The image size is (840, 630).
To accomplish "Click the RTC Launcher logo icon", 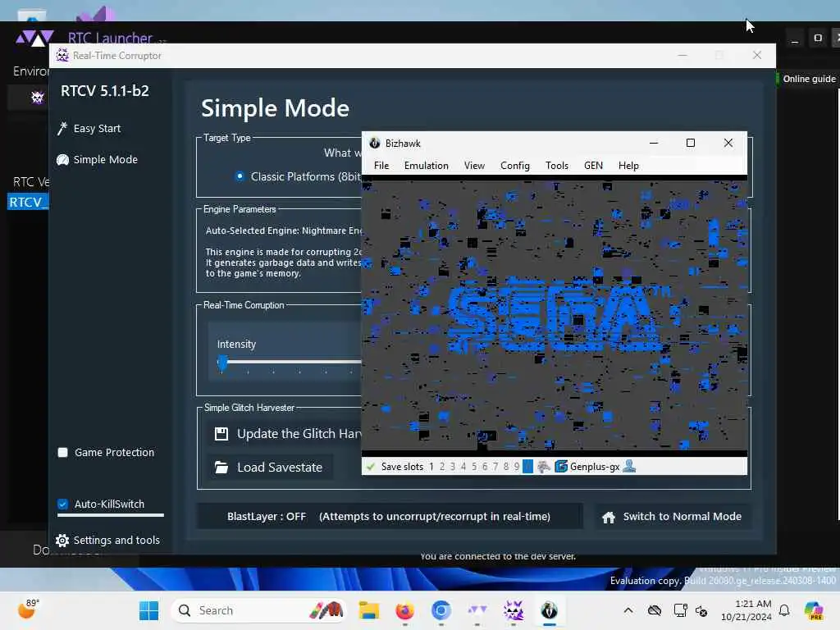I will tap(34, 38).
